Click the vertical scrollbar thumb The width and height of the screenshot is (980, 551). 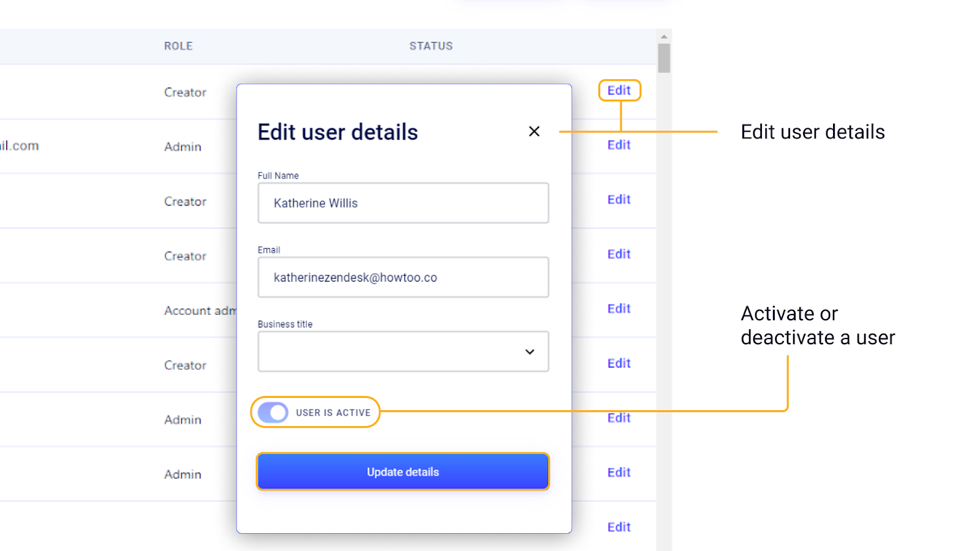coord(664,58)
